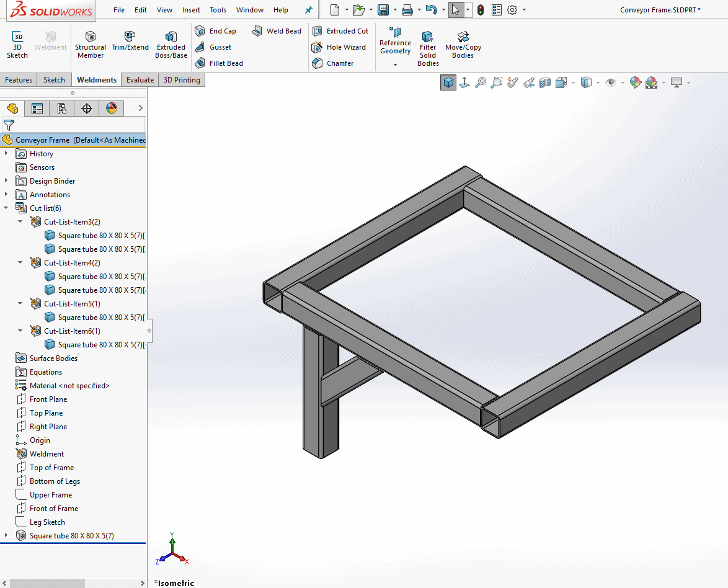The image size is (728, 588).
Task: Open the ConfigurationManager tab
Action: coord(62,109)
